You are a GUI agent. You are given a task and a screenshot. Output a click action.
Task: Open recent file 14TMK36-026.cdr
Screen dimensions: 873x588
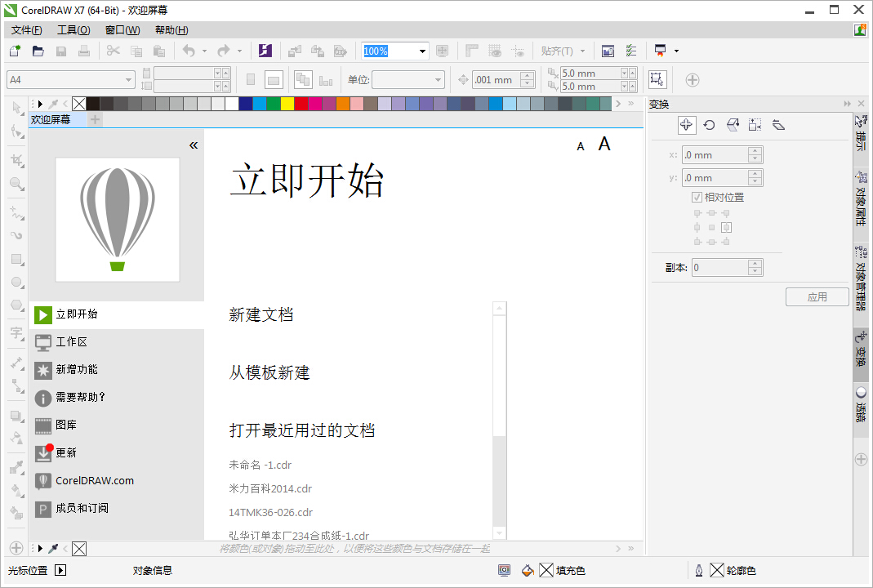tap(270, 512)
